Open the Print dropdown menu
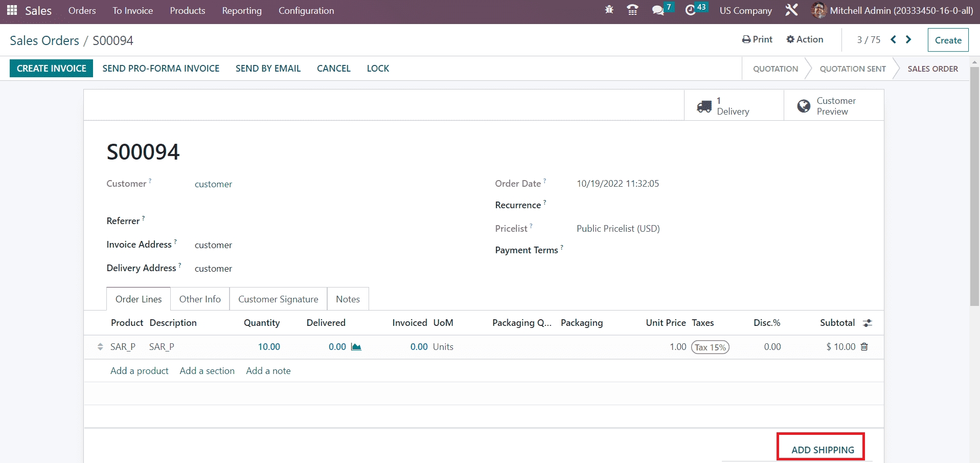Screen dimensions: 980x463 [757, 39]
